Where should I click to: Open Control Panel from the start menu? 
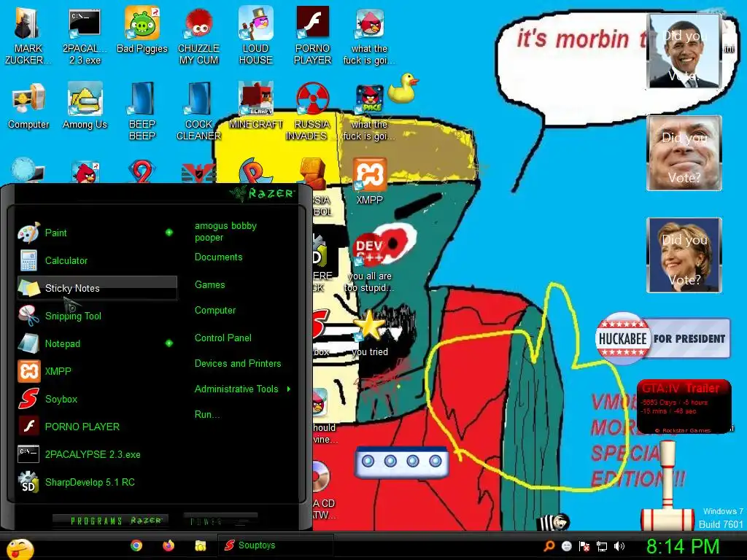point(223,338)
